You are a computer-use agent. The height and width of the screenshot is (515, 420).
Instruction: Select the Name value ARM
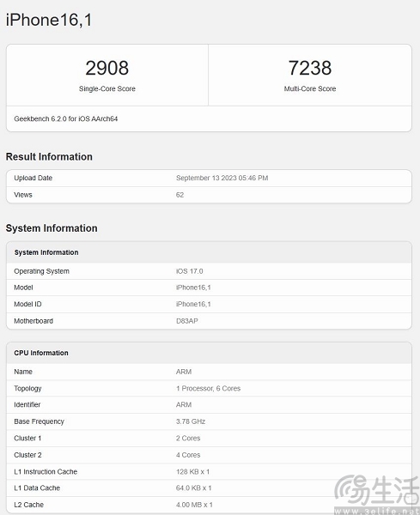point(184,372)
